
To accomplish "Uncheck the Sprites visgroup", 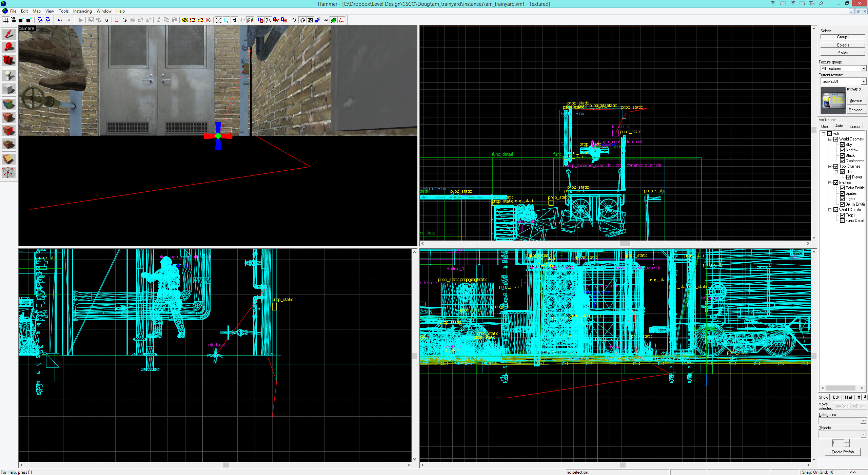I will (x=842, y=193).
